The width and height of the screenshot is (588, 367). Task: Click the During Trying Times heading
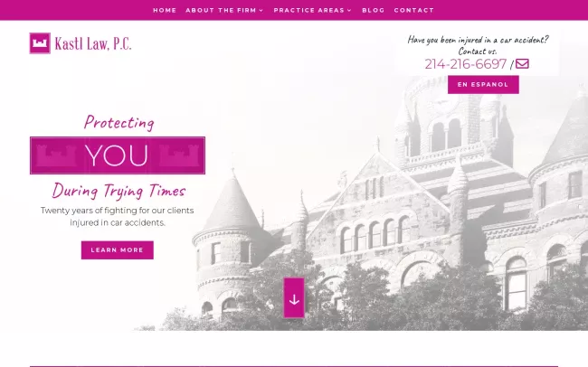[119, 191]
